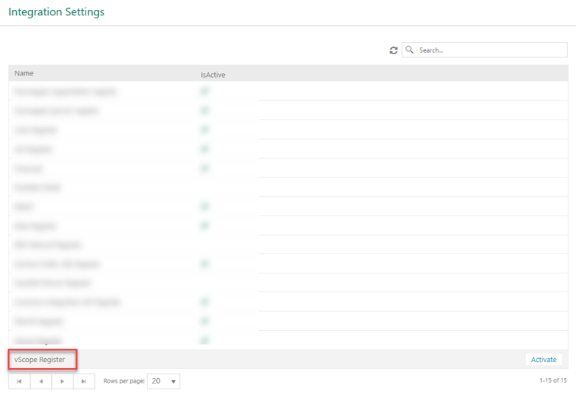Open the Rows per page dropdown
This screenshot has height=396, width=576.
[163, 381]
